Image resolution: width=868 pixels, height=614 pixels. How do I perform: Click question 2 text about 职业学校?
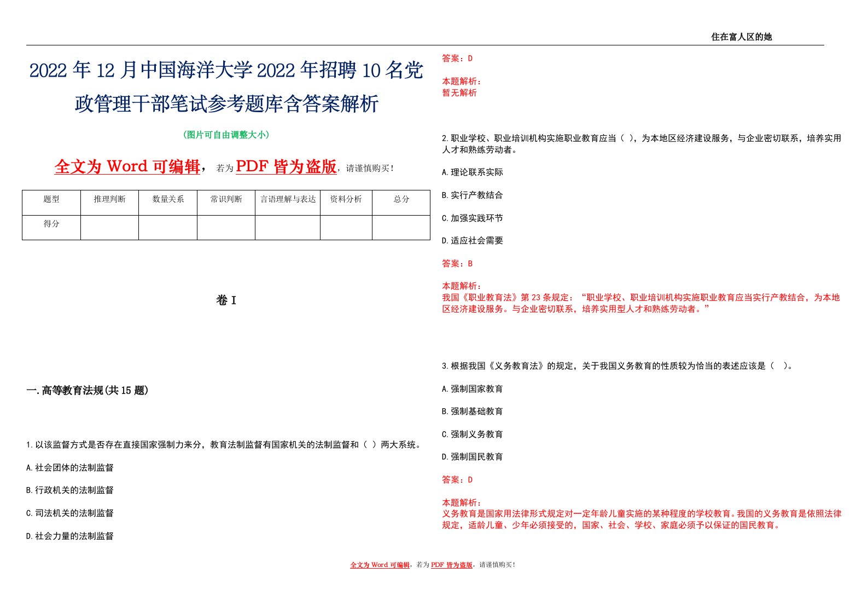coord(642,144)
